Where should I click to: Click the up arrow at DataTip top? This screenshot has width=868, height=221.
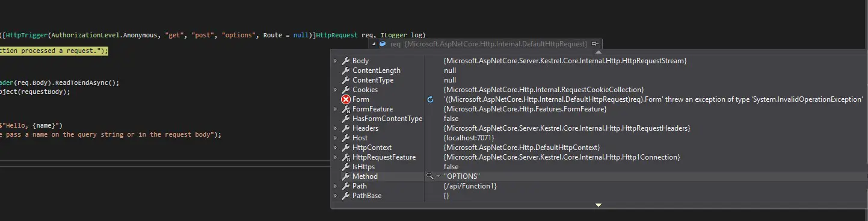[x=598, y=52]
